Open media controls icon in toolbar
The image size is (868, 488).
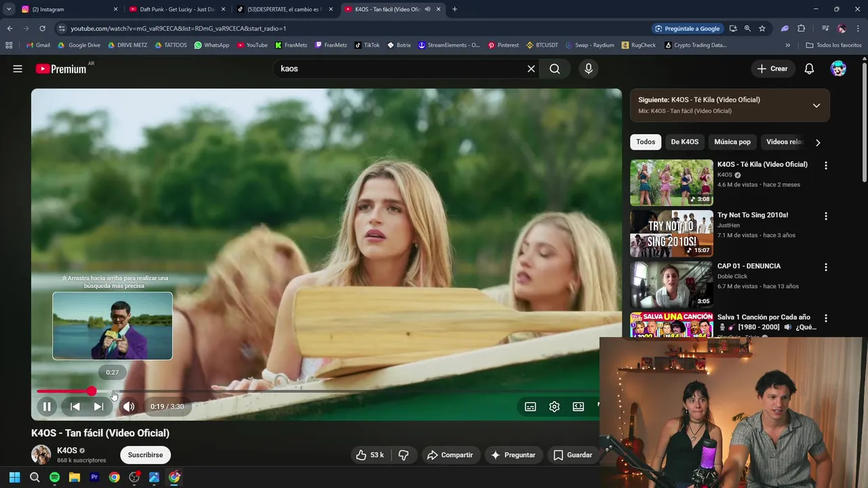click(x=825, y=28)
